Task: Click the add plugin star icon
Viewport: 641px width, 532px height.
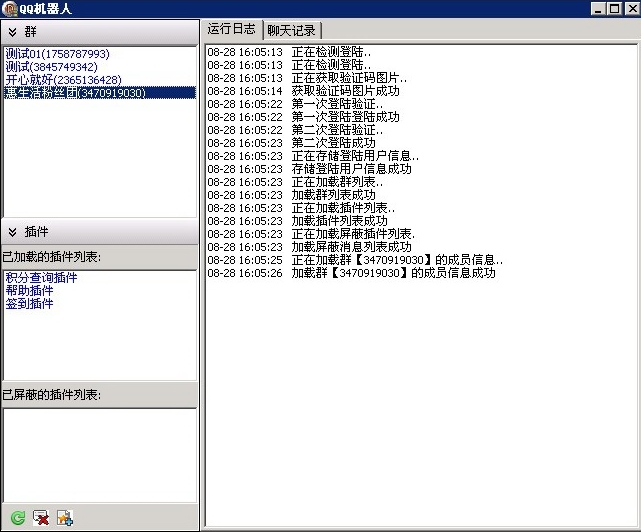Action: tap(65, 517)
